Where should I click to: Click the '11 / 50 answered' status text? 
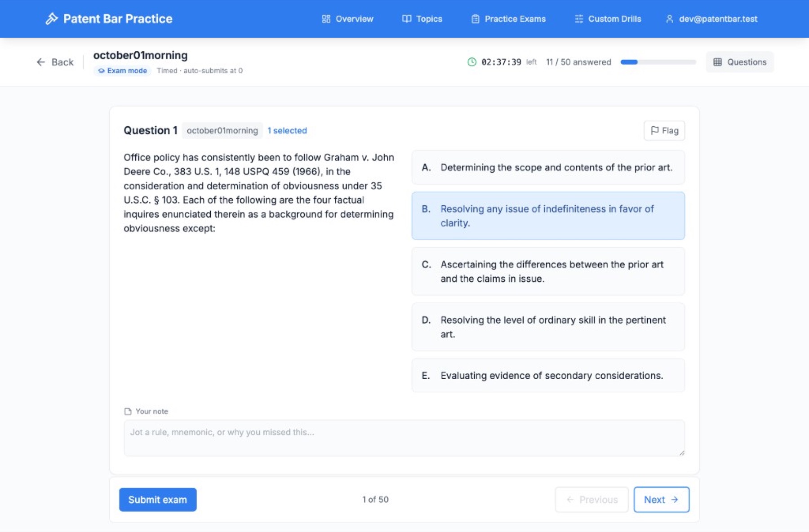[x=578, y=62]
